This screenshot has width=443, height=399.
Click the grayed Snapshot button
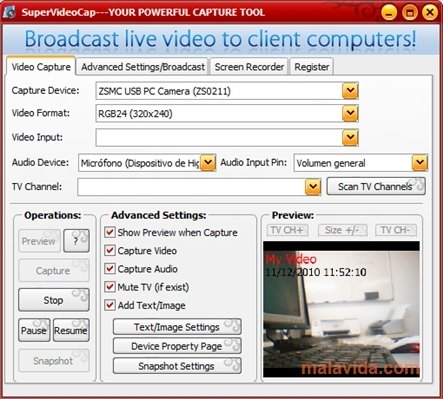[x=54, y=361]
